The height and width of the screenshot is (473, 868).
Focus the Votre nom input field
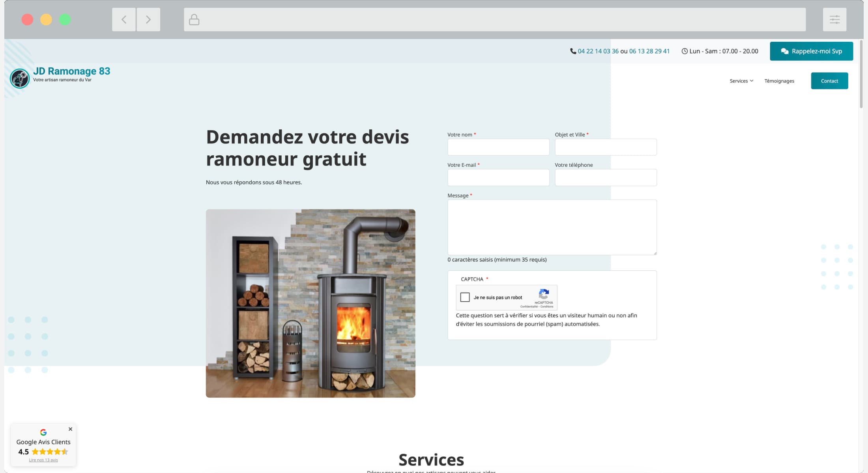pos(498,147)
